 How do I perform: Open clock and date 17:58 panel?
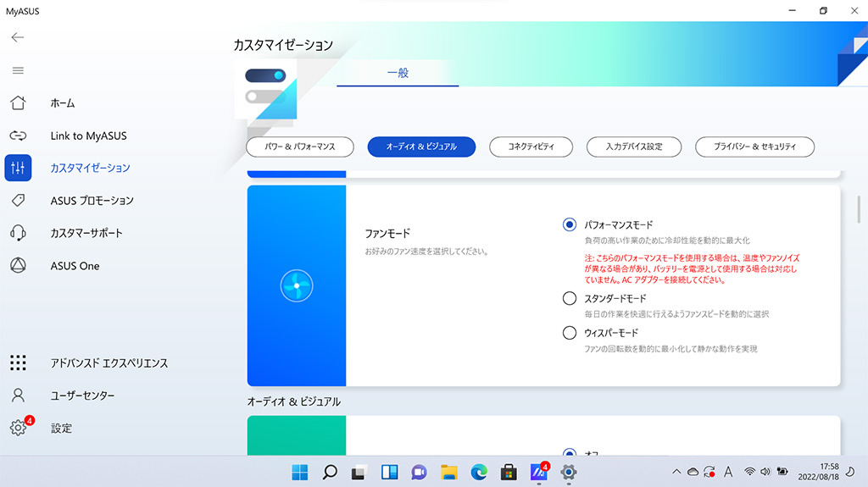[818, 472]
